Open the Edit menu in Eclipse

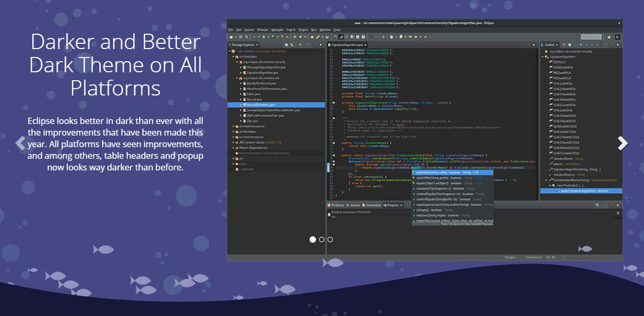pyautogui.click(x=239, y=30)
